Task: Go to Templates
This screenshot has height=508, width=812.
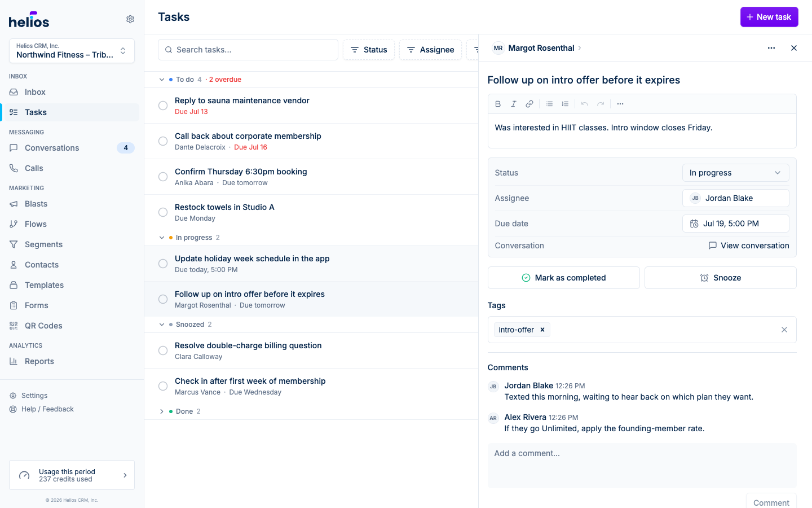Action: (72, 285)
